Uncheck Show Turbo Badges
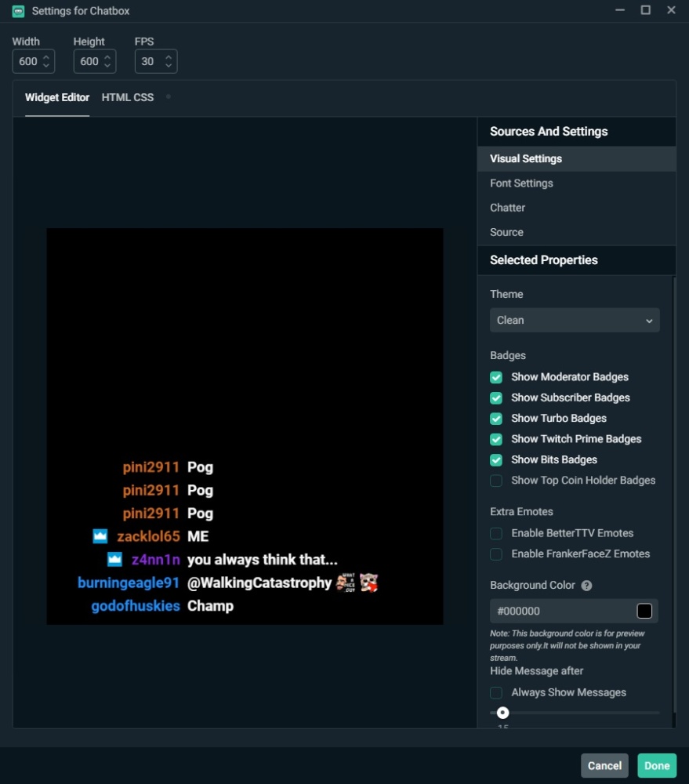The image size is (689, 784). coord(496,419)
